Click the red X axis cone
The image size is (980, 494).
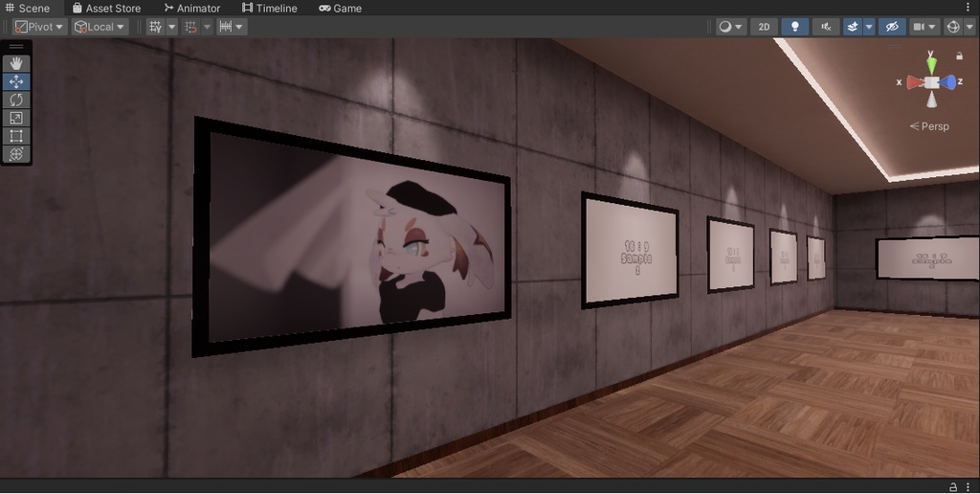(916, 82)
